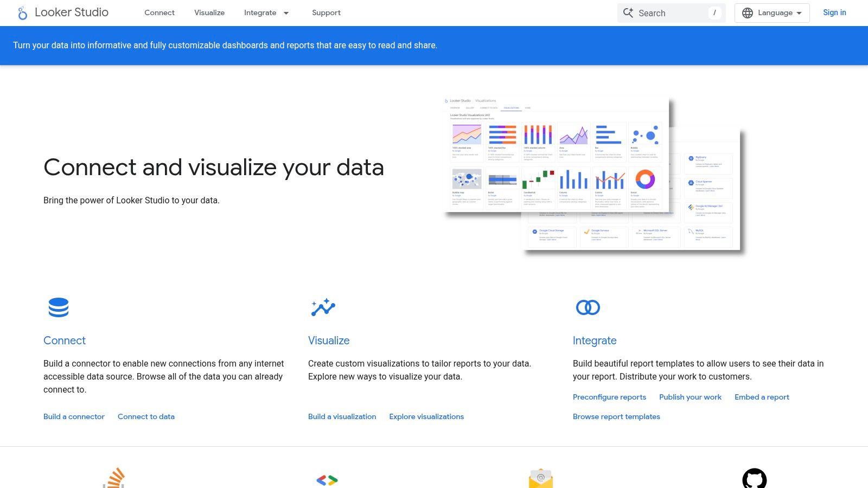The width and height of the screenshot is (868, 488).
Task: Click the Google Developers icon in footer
Action: point(327,480)
